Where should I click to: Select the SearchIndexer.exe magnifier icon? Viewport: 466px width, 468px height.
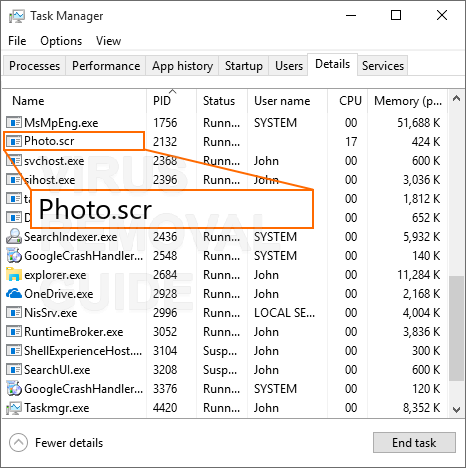click(x=14, y=236)
